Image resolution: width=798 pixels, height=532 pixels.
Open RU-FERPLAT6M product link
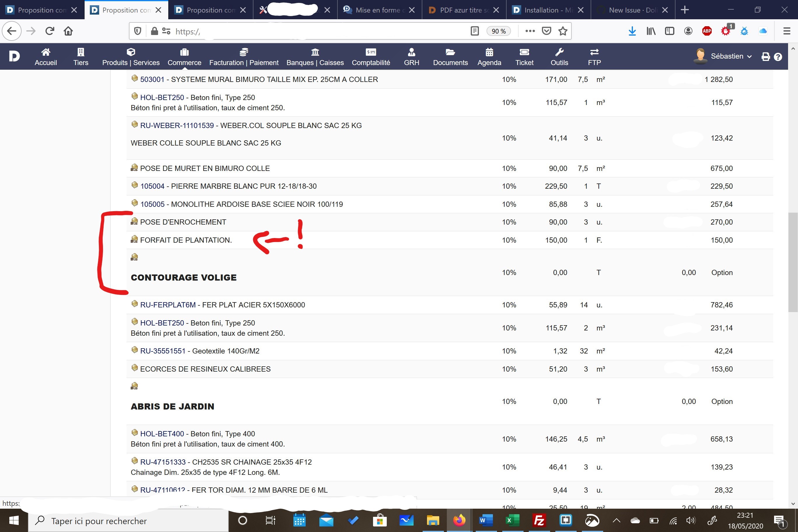coord(168,305)
